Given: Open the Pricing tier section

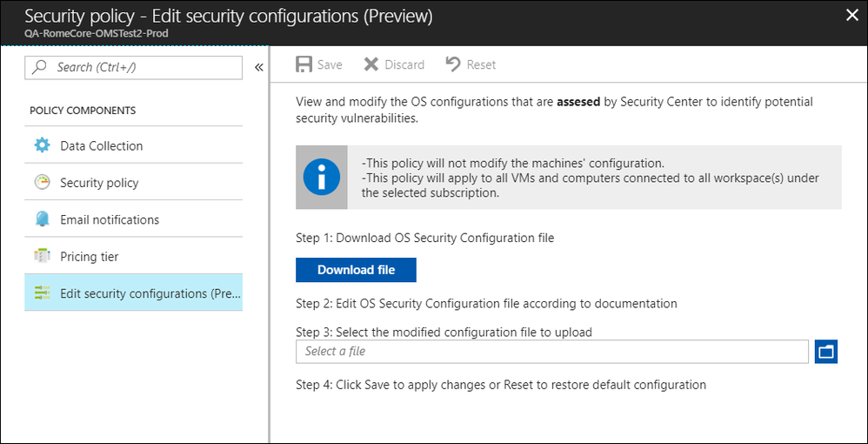Looking at the screenshot, I should [x=90, y=257].
